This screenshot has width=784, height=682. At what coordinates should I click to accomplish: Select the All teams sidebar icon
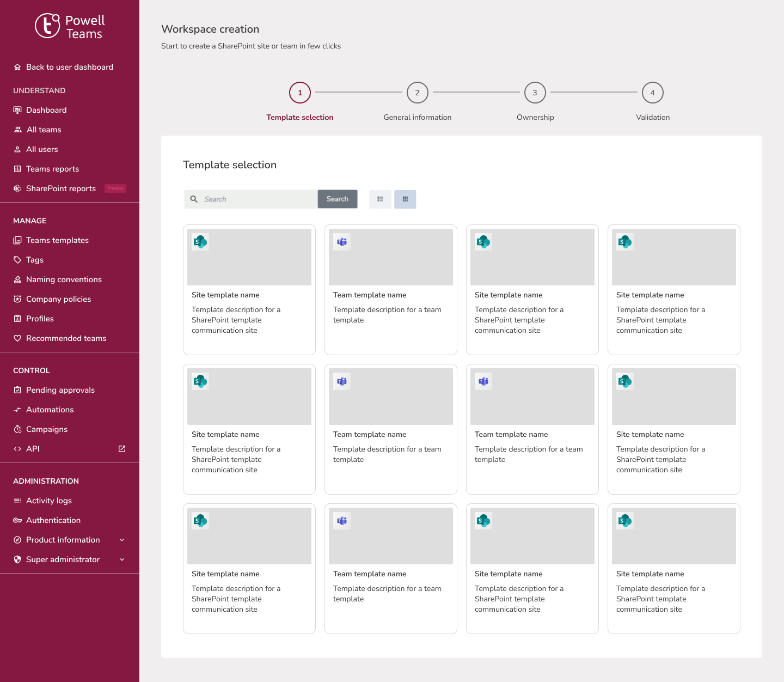tap(17, 130)
